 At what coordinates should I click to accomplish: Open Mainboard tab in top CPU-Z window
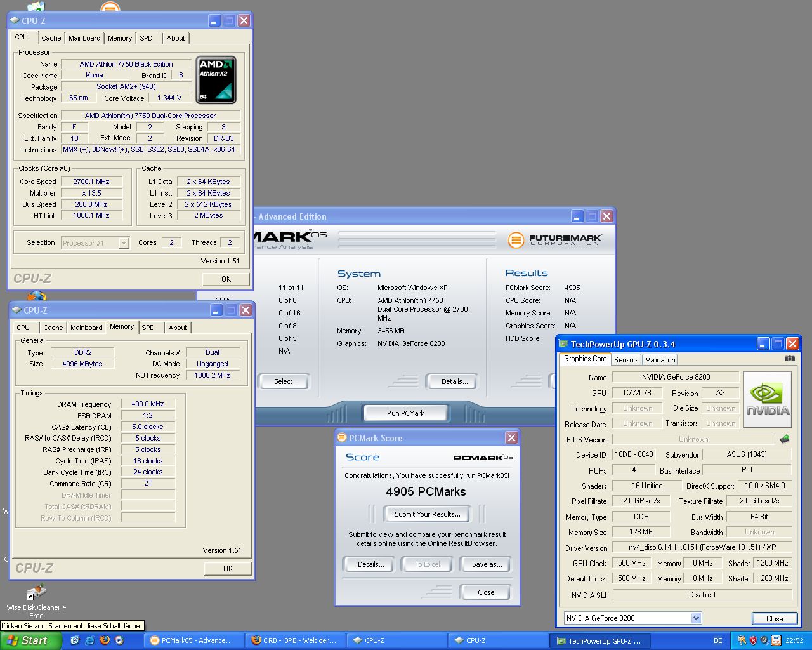point(84,38)
